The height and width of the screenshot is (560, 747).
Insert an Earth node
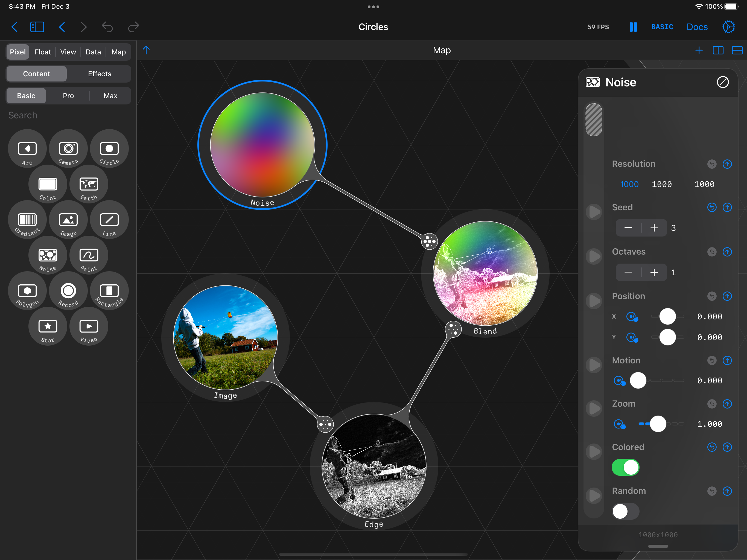pos(89,184)
